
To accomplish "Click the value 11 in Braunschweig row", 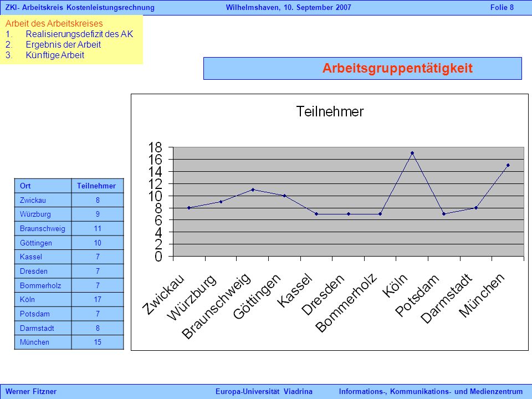I will [98, 228].
